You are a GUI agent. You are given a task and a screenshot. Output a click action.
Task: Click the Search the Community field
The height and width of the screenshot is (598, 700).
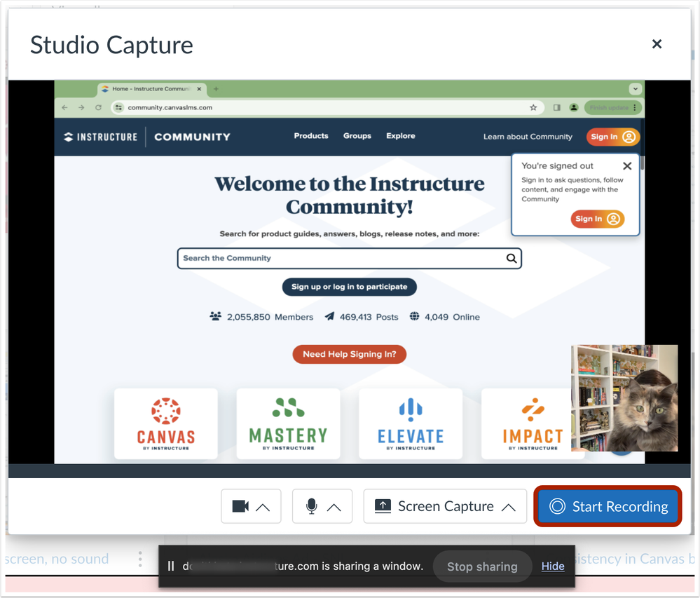(x=350, y=258)
